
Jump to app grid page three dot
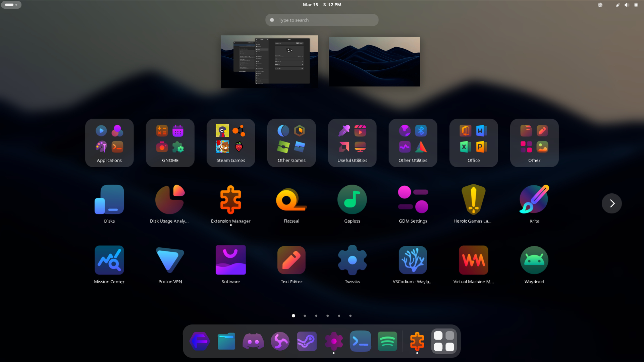316,316
